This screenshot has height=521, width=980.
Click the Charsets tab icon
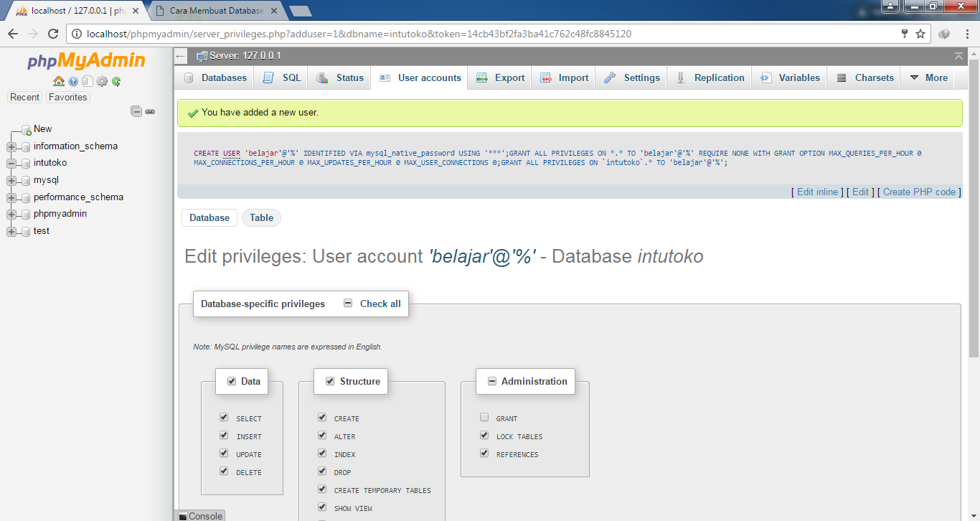point(842,78)
